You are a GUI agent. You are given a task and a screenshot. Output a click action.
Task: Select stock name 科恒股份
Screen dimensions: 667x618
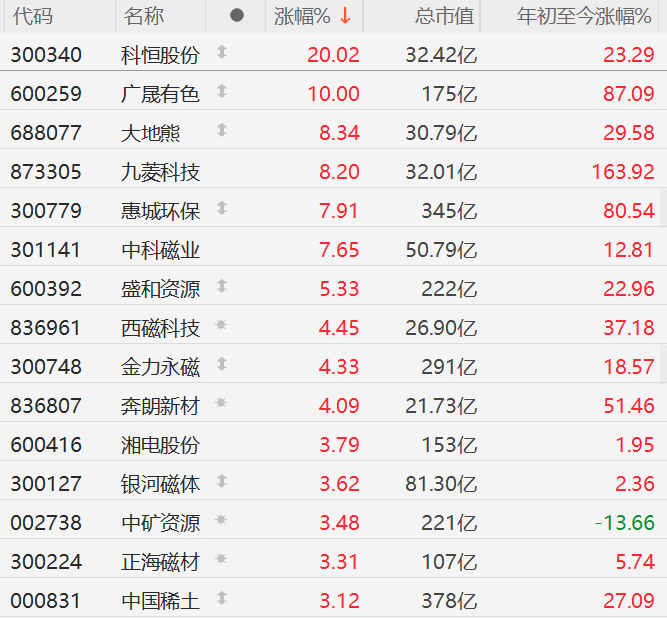(x=160, y=55)
